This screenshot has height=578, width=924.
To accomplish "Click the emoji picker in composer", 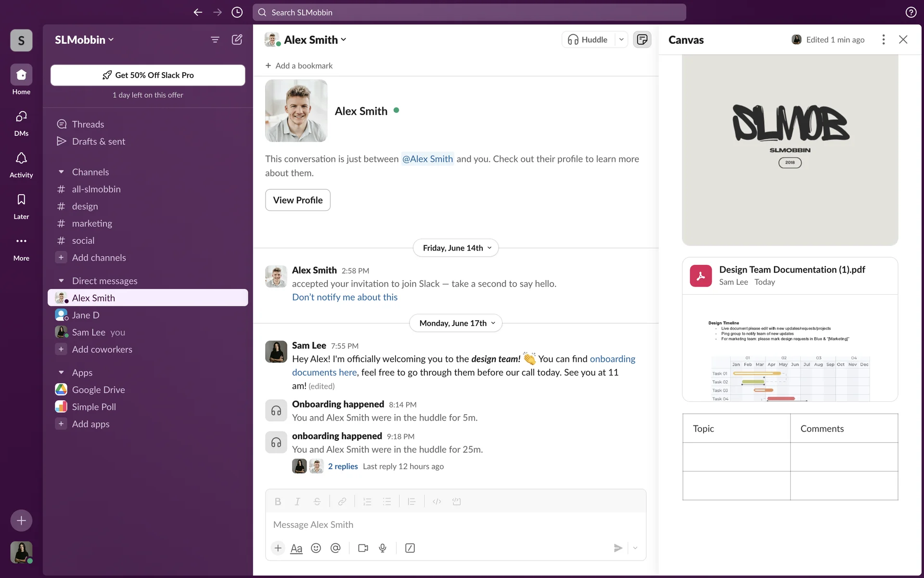I will [x=316, y=548].
